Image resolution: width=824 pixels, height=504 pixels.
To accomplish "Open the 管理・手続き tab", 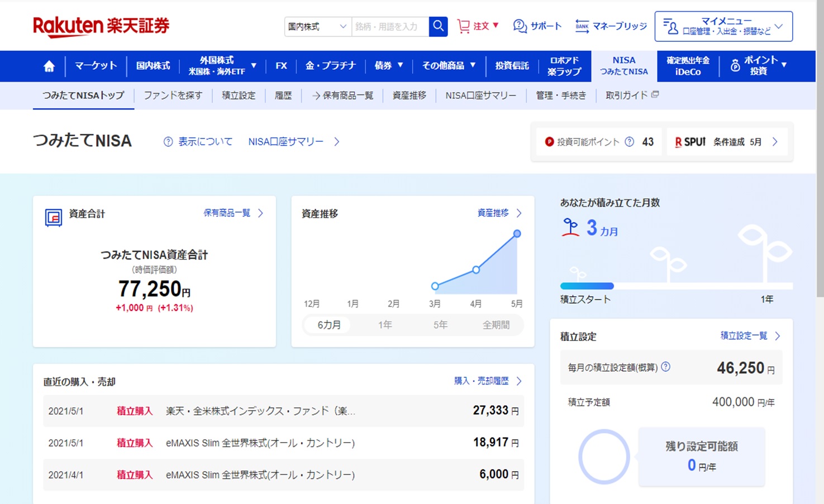I will pos(561,95).
